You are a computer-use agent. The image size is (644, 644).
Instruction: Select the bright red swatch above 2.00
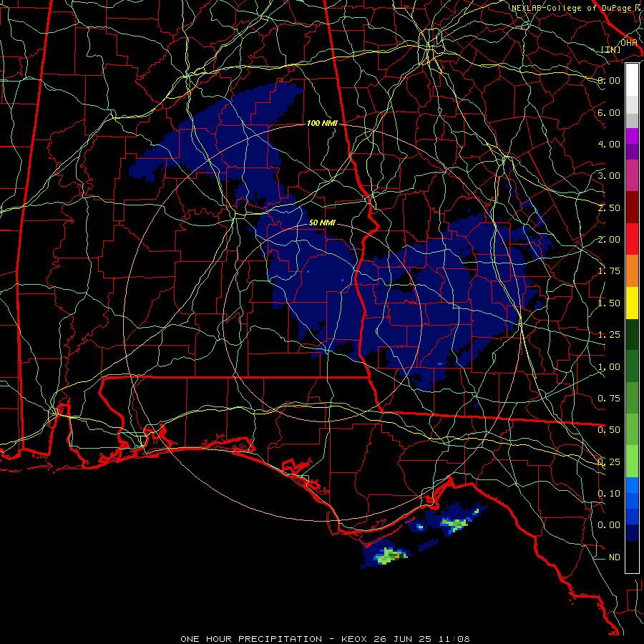point(632,239)
